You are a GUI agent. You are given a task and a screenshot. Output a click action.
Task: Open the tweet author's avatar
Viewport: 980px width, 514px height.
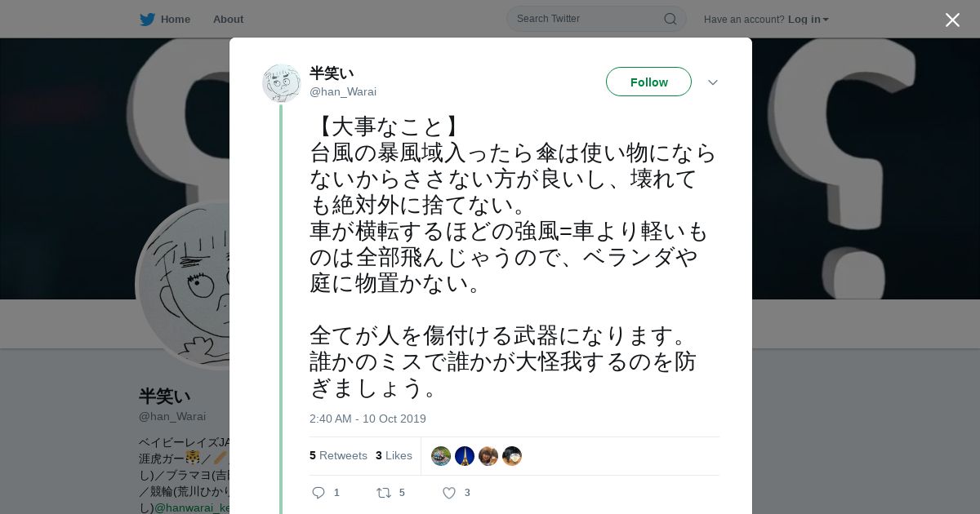click(282, 83)
